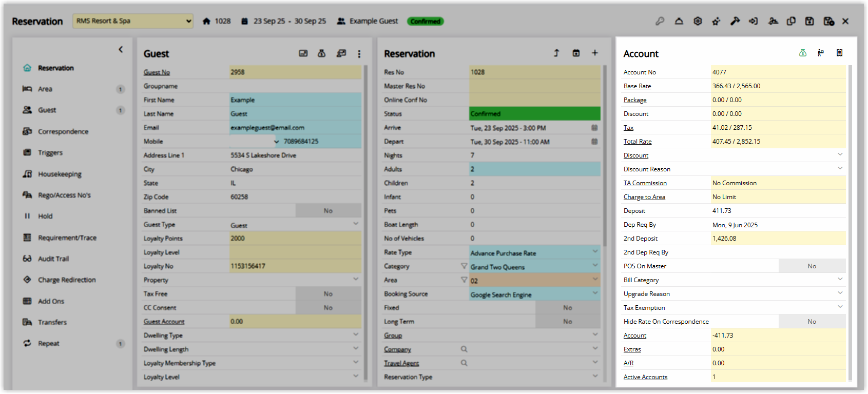
Task: Open Audit Trail in the left sidebar
Action: [x=53, y=259]
